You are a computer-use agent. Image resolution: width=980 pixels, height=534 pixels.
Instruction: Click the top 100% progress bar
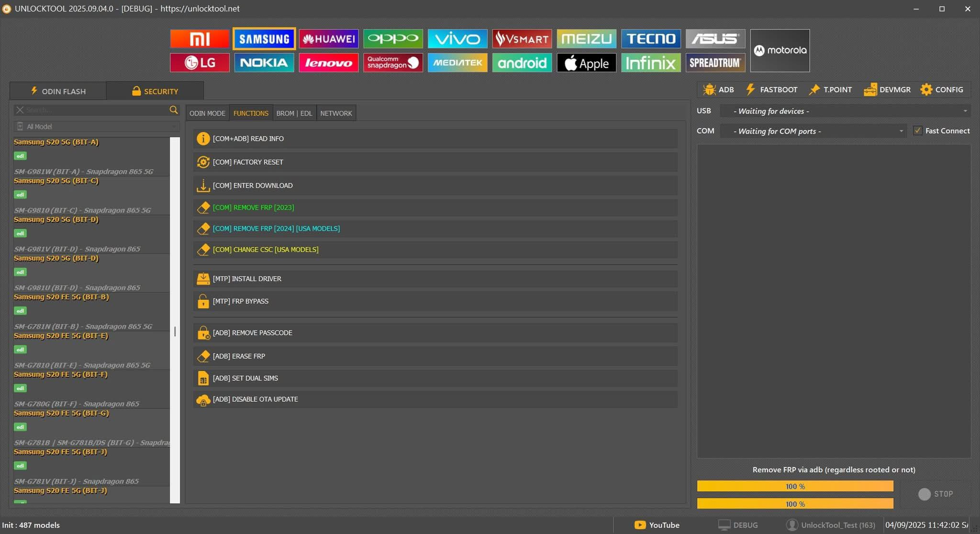(x=795, y=486)
